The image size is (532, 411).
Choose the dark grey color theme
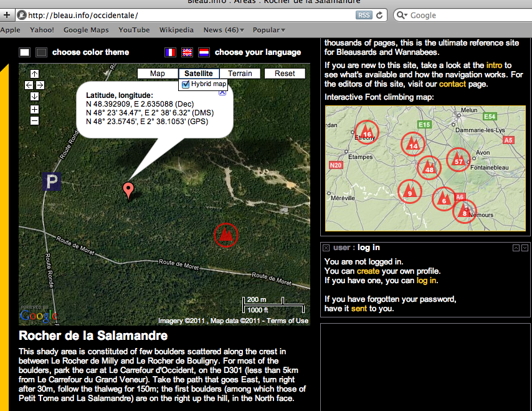pyautogui.click(x=41, y=52)
